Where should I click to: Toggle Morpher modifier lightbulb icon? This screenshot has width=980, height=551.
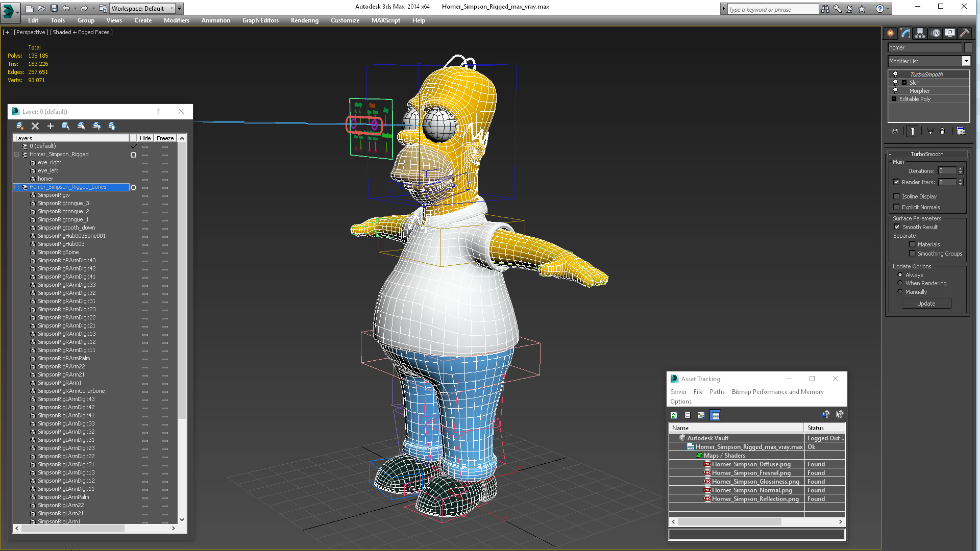895,90
